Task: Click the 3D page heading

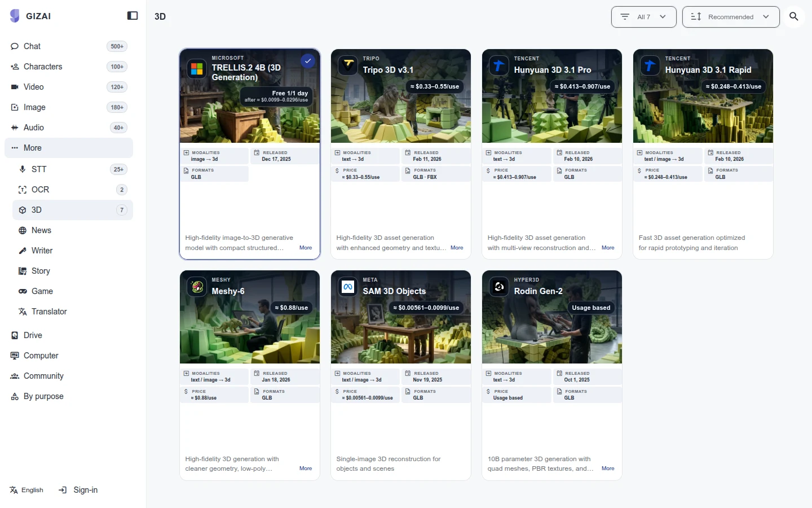Action: tap(160, 16)
